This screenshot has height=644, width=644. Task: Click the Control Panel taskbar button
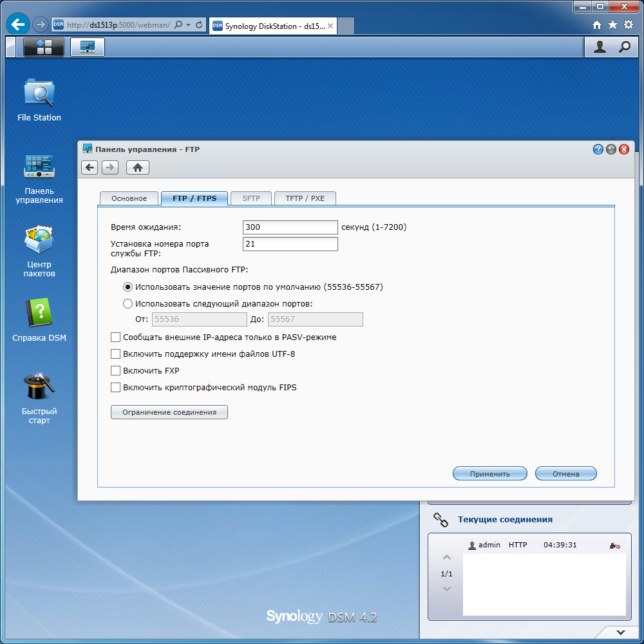pos(88,47)
